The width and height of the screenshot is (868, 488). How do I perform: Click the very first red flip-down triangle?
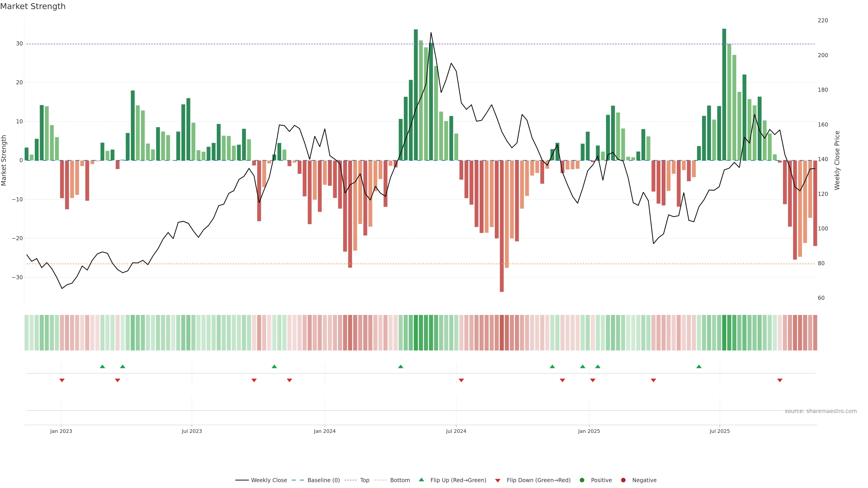click(62, 380)
